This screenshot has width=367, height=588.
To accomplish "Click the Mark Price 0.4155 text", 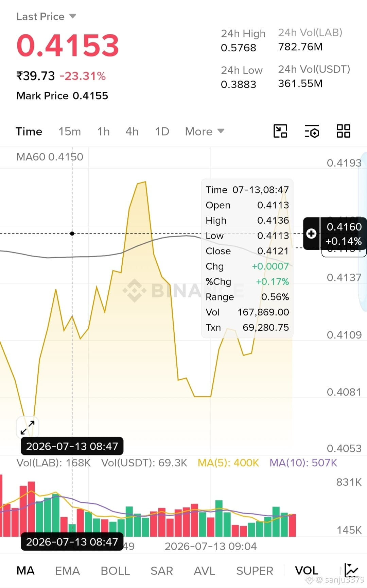I will click(62, 96).
